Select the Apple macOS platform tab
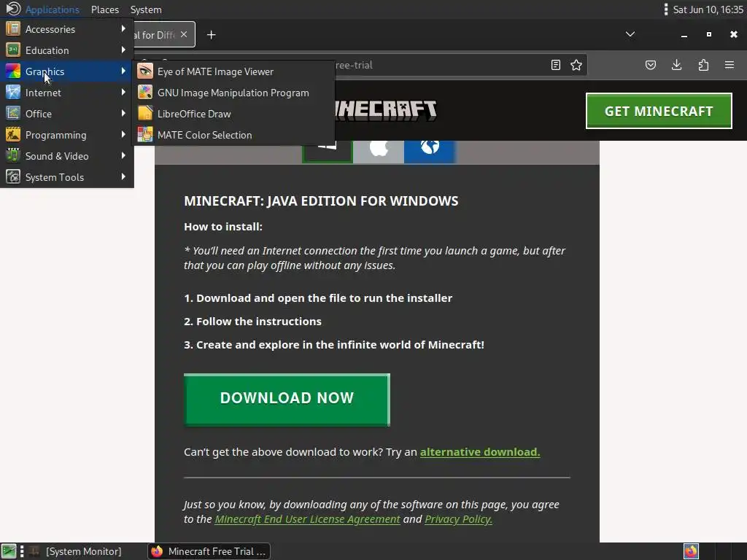The width and height of the screenshot is (747, 560). (379, 152)
